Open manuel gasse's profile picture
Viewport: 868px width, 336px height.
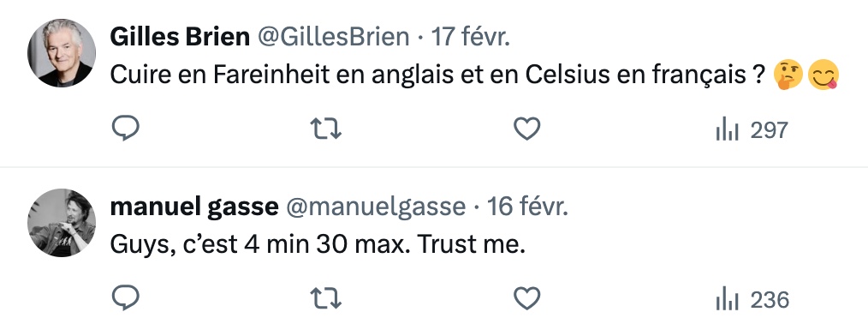[x=62, y=223]
